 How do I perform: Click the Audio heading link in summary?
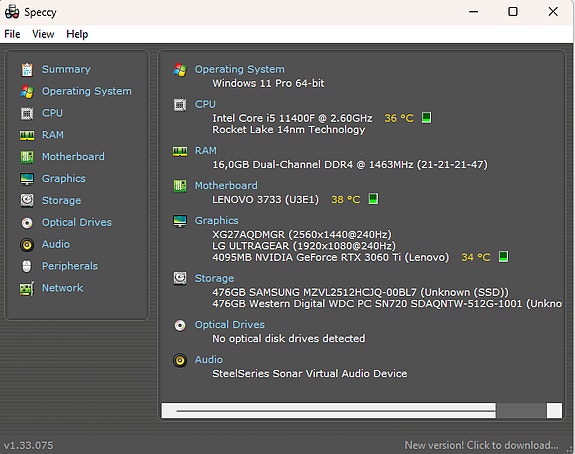click(x=208, y=359)
